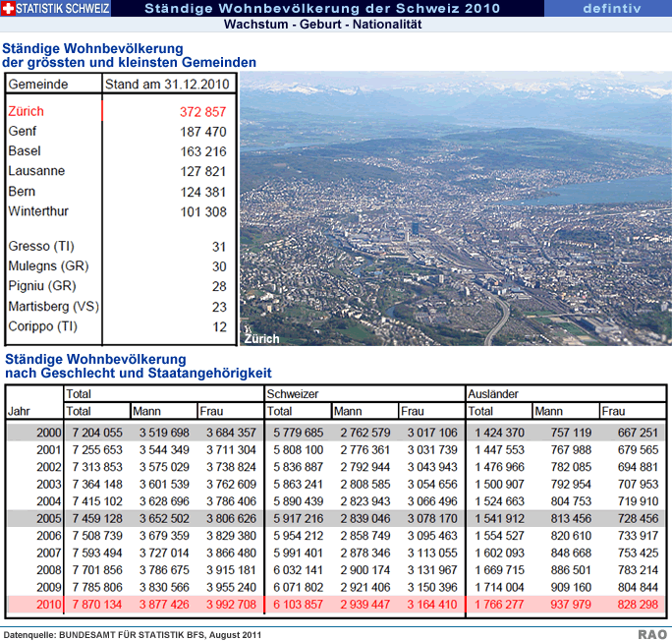672x641 pixels.
Task: Click the 'Wachstum - Geburt - Nationalität' subtitle
Action: (322, 25)
